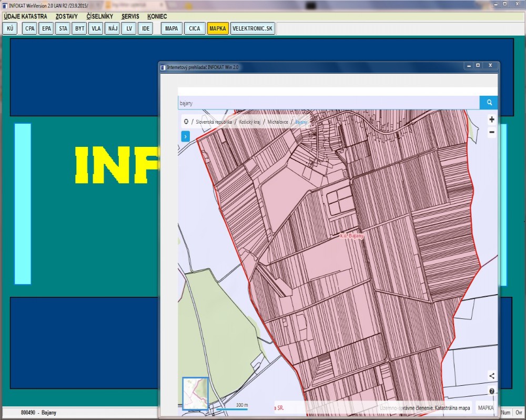Expand the blue side panel arrow
526x420 pixels.
coord(185,136)
